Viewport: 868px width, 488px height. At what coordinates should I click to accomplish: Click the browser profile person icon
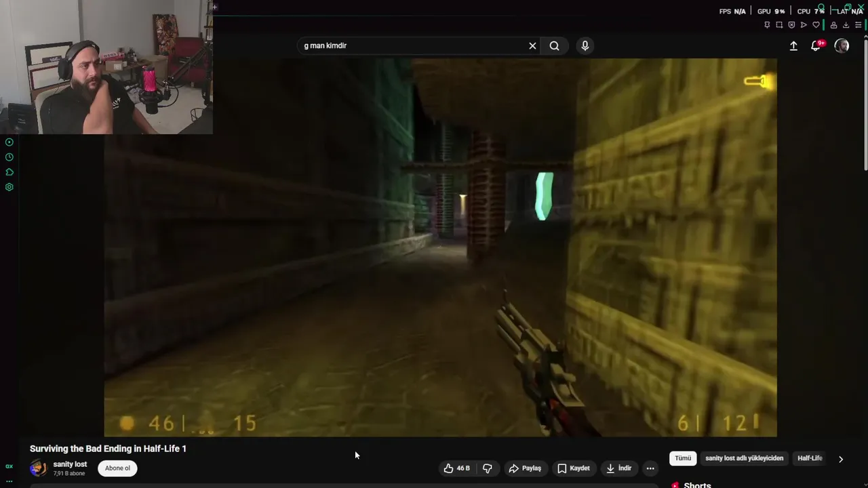coord(833,25)
